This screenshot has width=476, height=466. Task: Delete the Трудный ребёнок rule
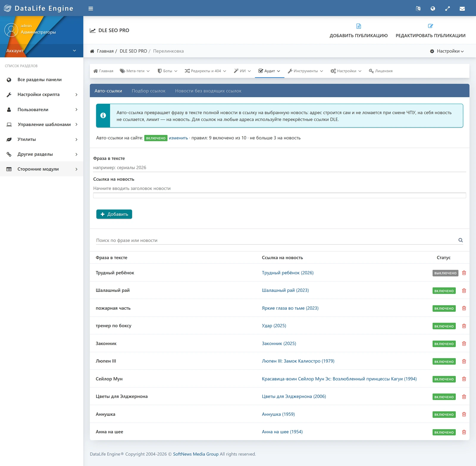coord(464,273)
